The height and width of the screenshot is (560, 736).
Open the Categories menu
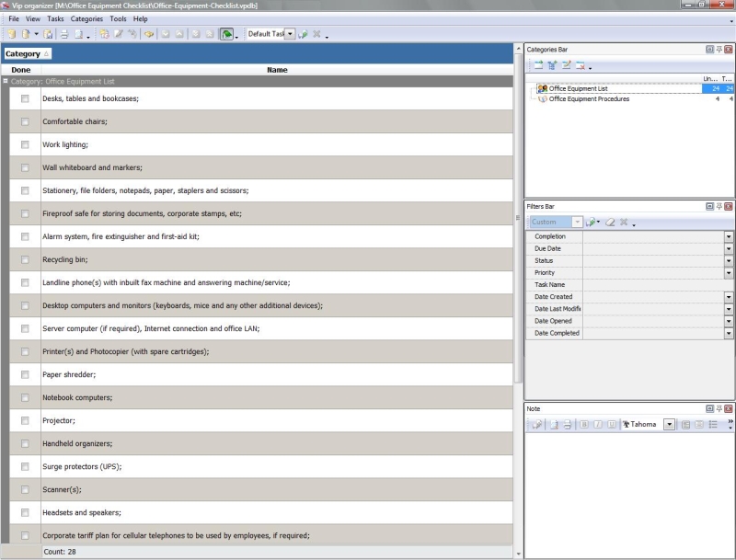[86, 18]
